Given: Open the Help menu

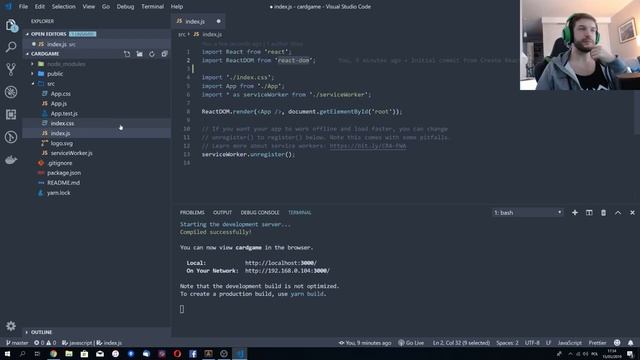Looking at the screenshot, I should click(x=177, y=7).
